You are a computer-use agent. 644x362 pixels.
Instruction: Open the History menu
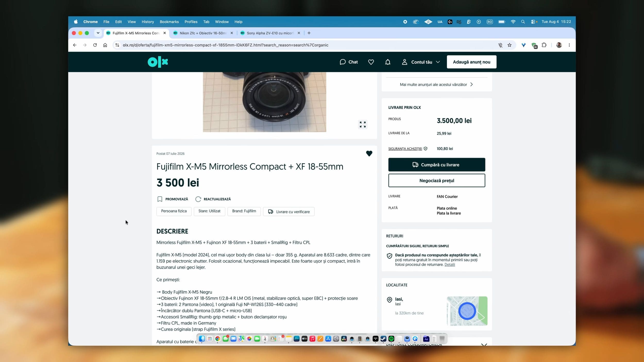click(148, 22)
